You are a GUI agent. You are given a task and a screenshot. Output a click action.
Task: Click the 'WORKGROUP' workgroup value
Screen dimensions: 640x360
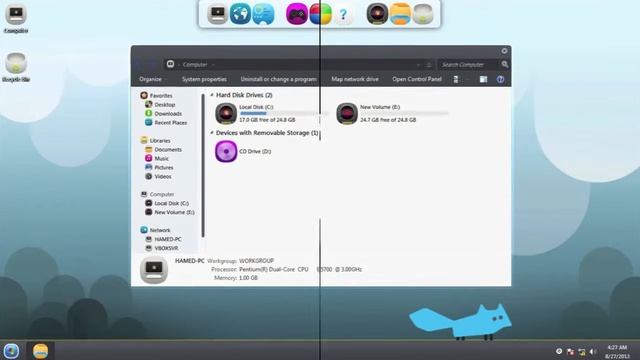[x=256, y=261]
